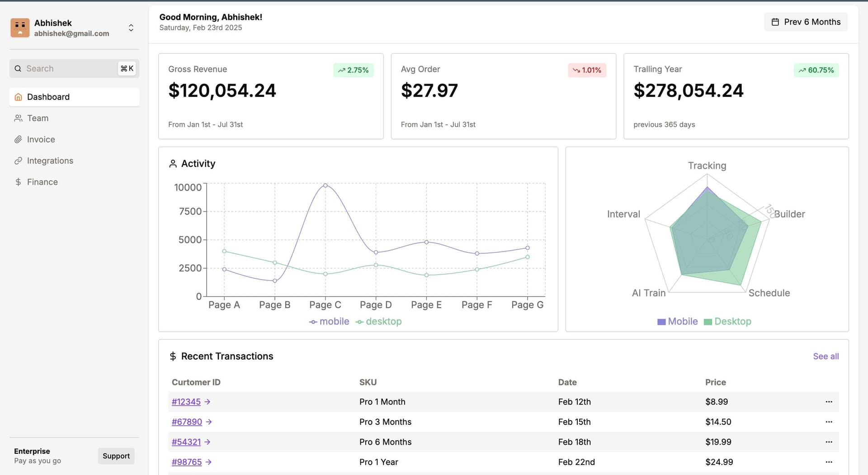This screenshot has height=475, width=868.
Task: Go to the Team page
Action: coord(38,118)
